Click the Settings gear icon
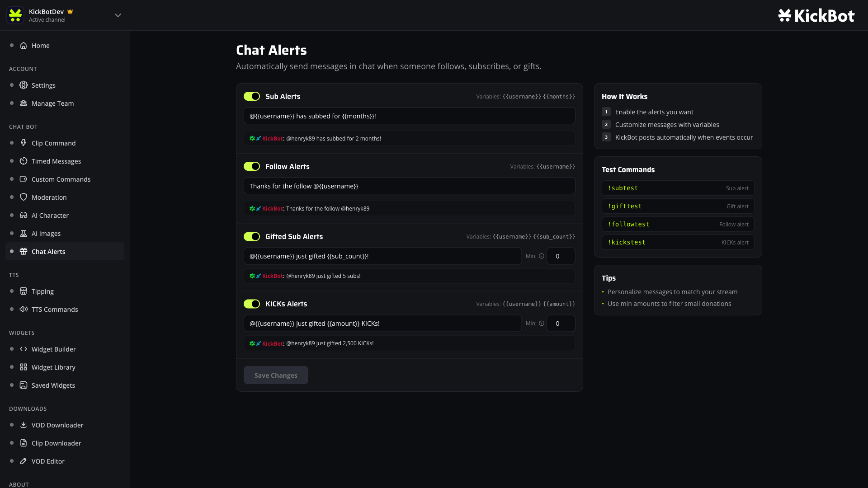Image resolution: width=868 pixels, height=488 pixels. 24,85
